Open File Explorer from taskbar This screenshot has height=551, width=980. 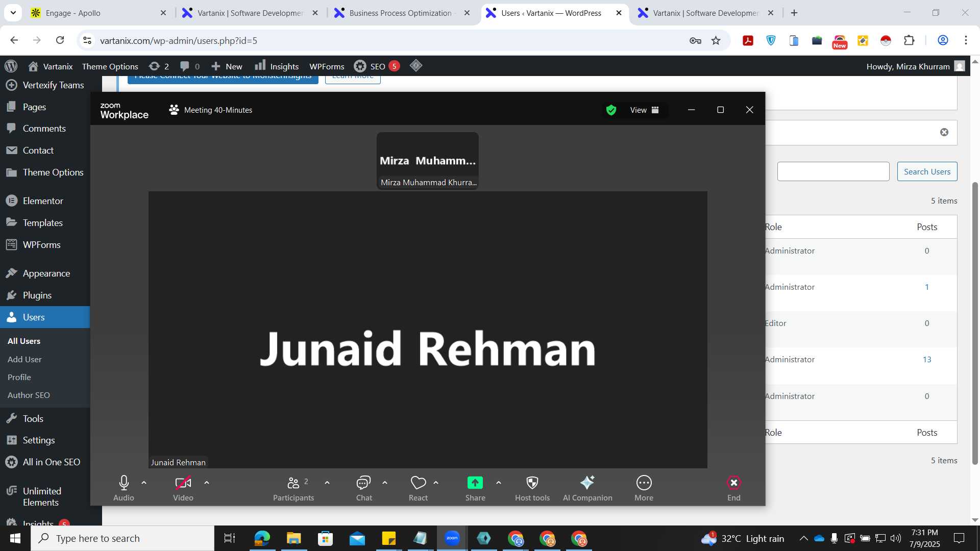[x=293, y=538]
